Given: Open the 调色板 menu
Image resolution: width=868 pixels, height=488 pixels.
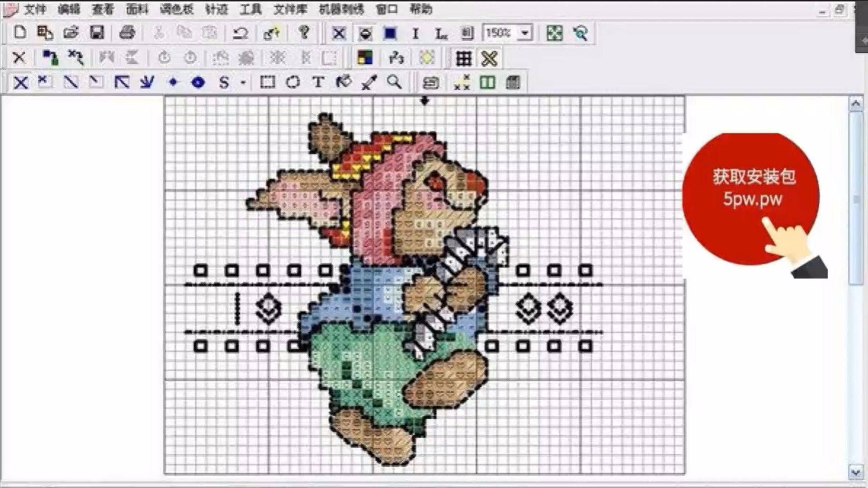Looking at the screenshot, I should click(177, 9).
